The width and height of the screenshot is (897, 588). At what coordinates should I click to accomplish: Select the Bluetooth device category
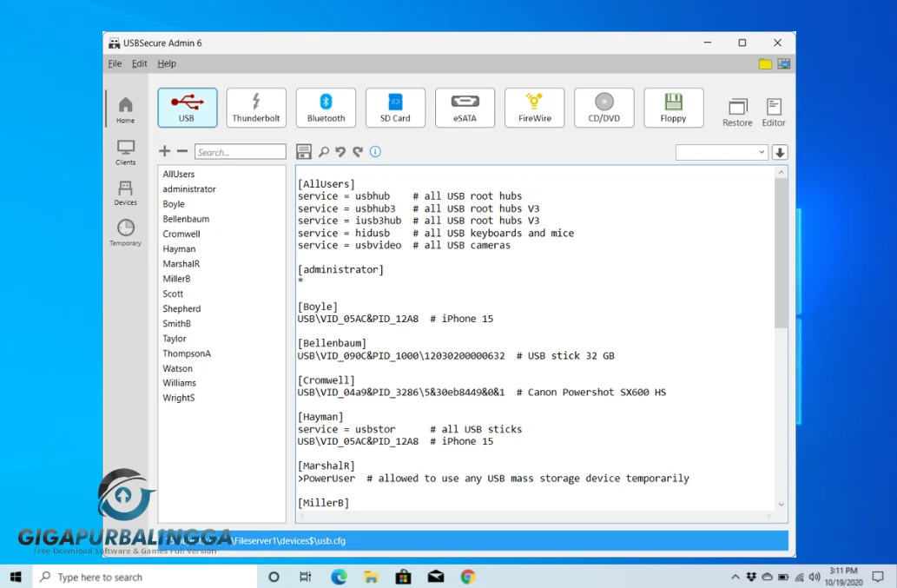(x=326, y=107)
